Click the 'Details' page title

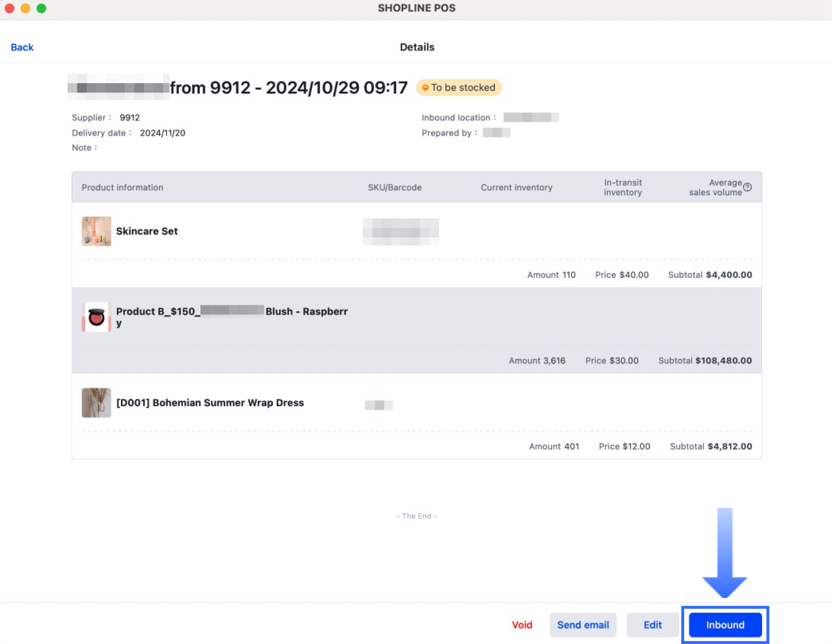[417, 47]
